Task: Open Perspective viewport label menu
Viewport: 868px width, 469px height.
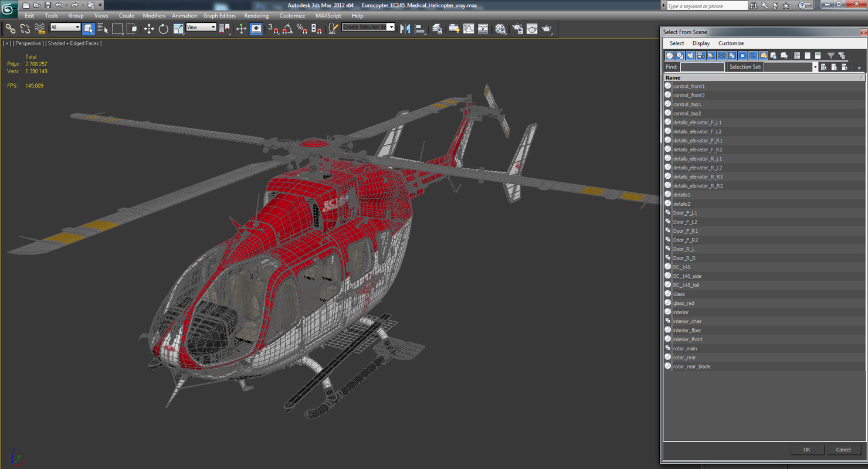Action: 28,43
